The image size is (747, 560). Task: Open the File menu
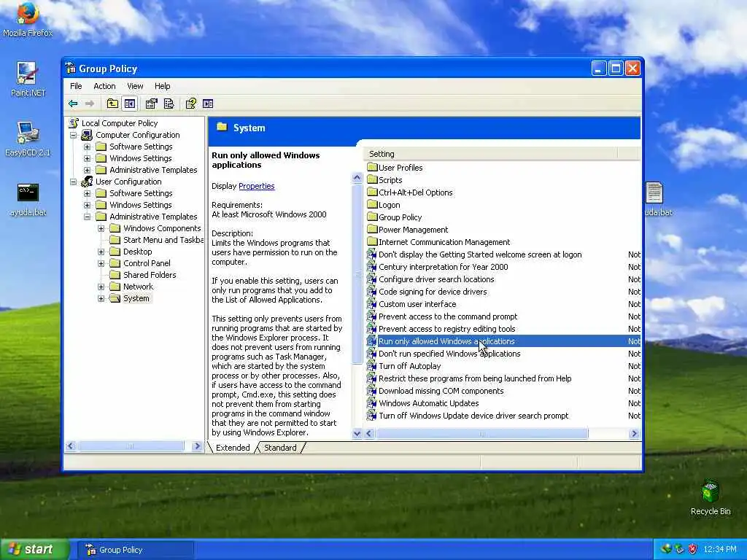[76, 86]
